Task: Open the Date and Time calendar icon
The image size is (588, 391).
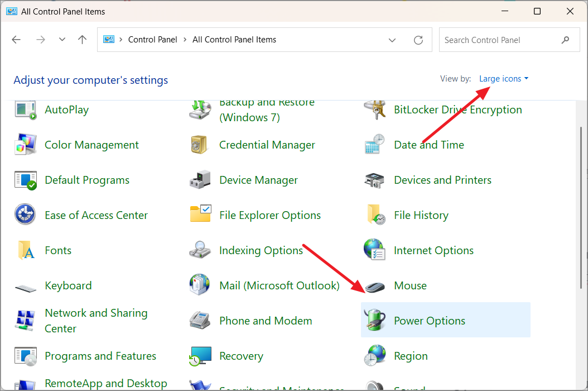Action: point(375,144)
